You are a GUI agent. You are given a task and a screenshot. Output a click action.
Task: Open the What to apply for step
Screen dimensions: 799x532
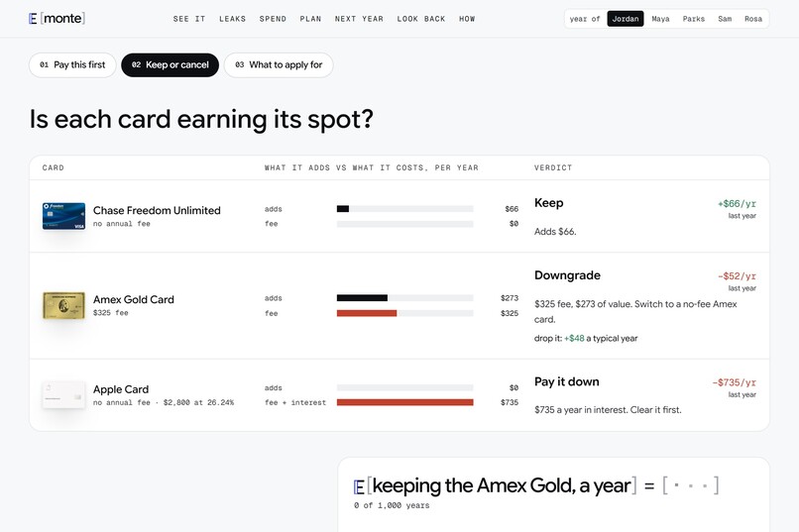point(279,65)
